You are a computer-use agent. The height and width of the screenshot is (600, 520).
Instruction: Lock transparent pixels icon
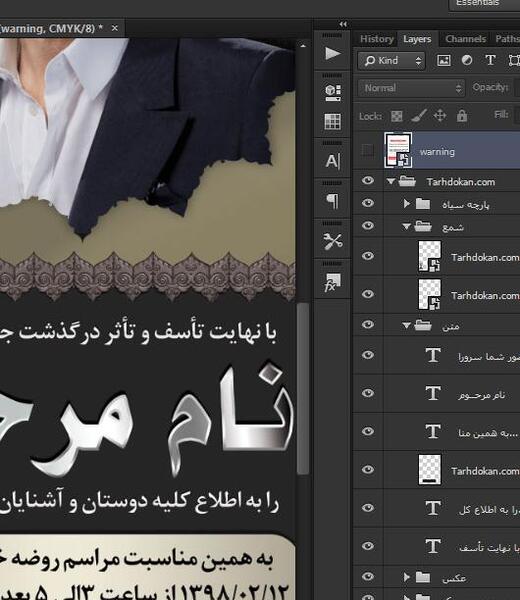click(397, 116)
